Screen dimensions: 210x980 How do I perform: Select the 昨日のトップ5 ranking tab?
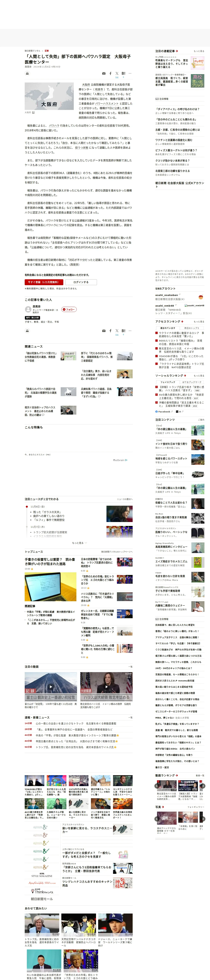click(192, 328)
